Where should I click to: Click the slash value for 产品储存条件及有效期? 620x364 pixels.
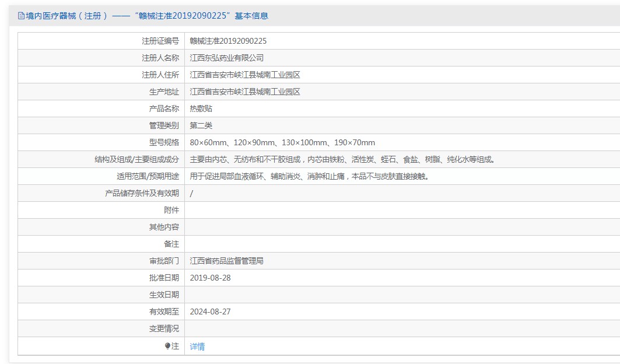tap(191, 194)
